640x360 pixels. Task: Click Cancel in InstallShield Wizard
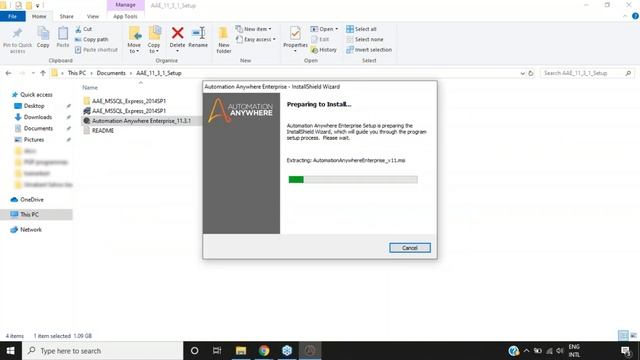tap(409, 248)
